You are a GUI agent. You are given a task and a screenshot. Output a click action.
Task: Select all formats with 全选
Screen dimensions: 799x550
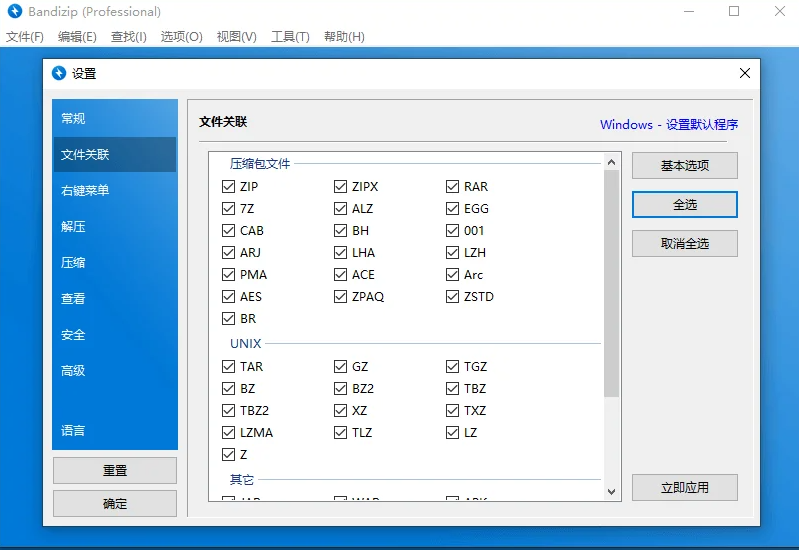pyautogui.click(x=684, y=204)
